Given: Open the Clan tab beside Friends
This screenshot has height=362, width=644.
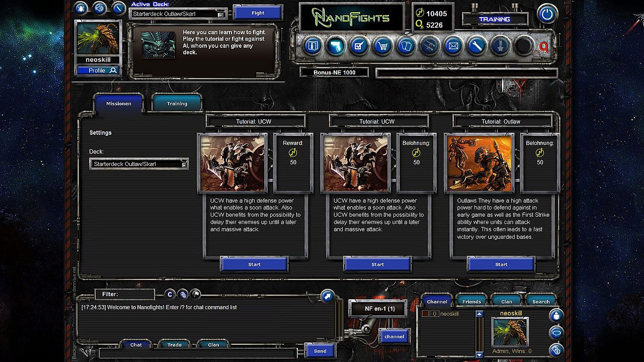Looking at the screenshot, I should click(507, 302).
